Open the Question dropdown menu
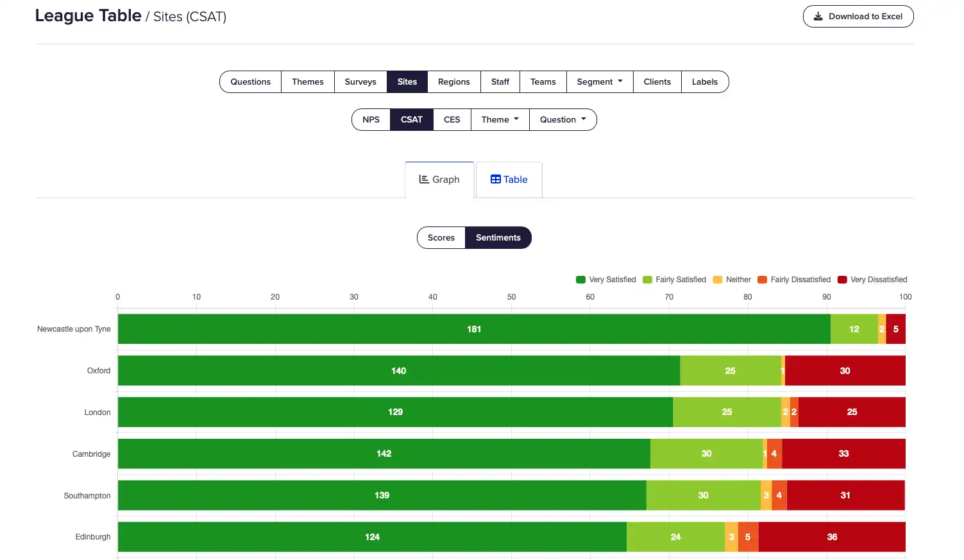Viewport: 964px width, 560px height. tap(562, 120)
